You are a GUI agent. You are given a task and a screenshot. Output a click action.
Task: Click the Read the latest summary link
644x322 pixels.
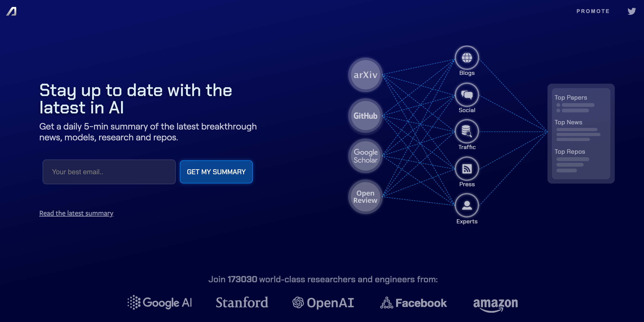(76, 213)
